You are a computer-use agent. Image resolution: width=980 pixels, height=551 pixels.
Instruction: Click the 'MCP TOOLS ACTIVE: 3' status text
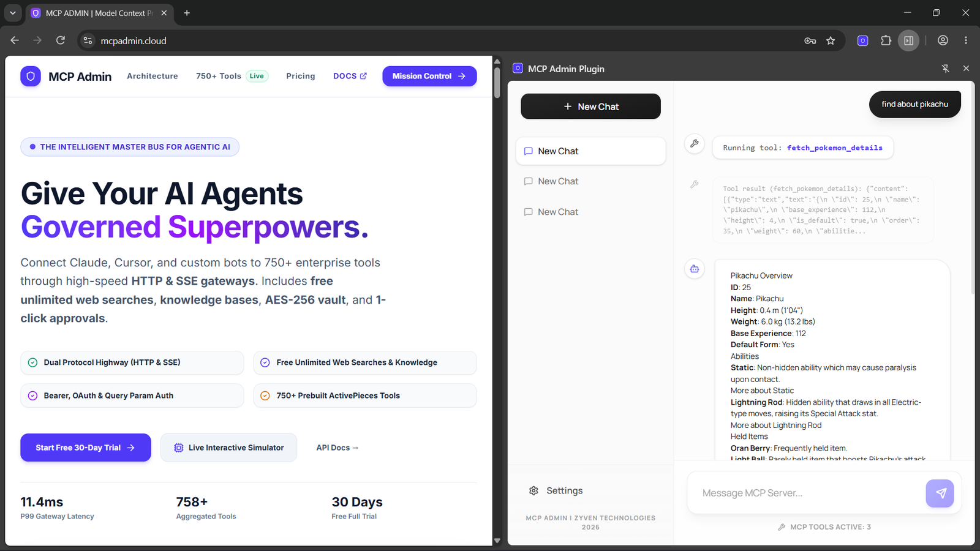point(824,527)
